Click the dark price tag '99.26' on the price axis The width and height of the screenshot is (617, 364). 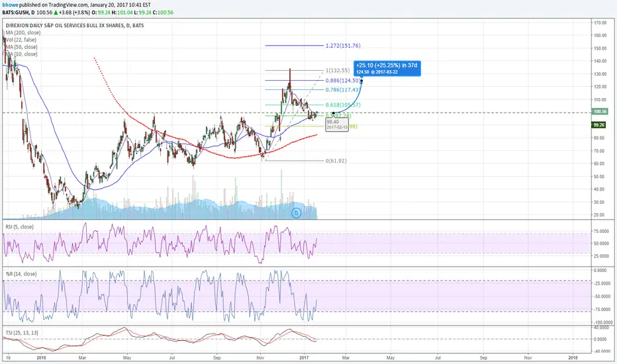coord(599,125)
